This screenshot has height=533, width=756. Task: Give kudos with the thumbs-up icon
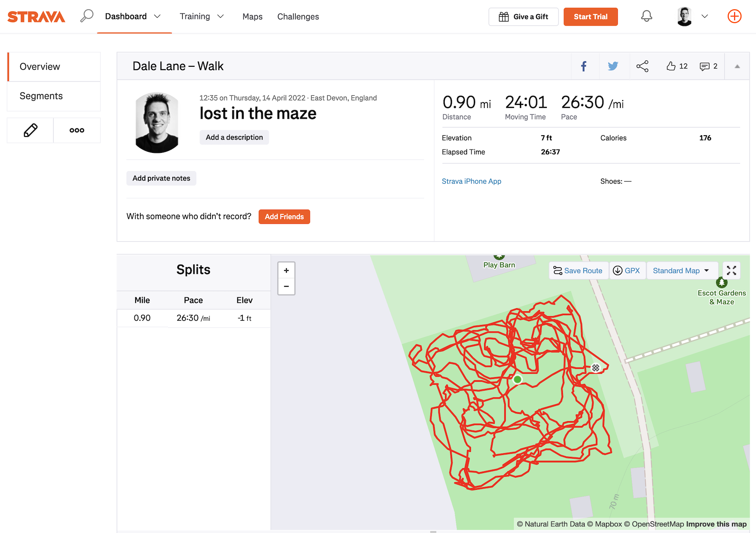(671, 66)
